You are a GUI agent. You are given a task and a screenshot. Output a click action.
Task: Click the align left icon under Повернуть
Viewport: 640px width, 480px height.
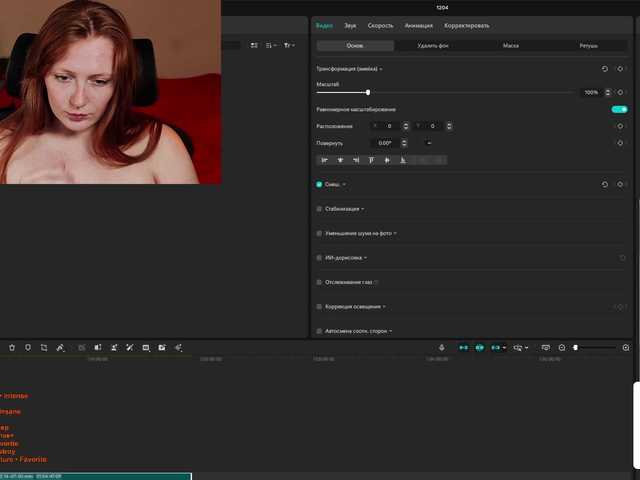pos(324,160)
